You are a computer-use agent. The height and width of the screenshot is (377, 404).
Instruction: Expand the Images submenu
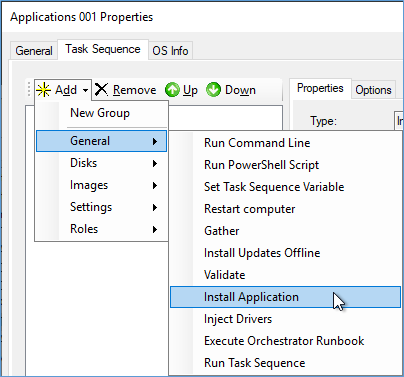pyautogui.click(x=101, y=185)
